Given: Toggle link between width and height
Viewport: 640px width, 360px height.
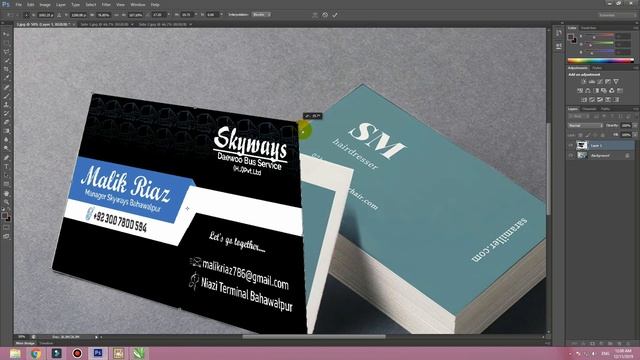Looking at the screenshot, I should (x=116, y=15).
